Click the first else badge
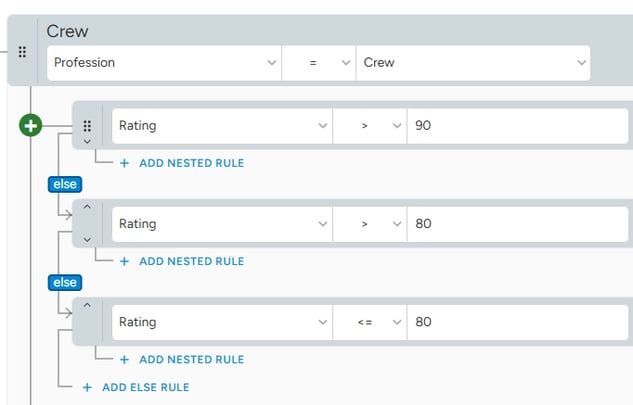This screenshot has width=633, height=405. (64, 184)
